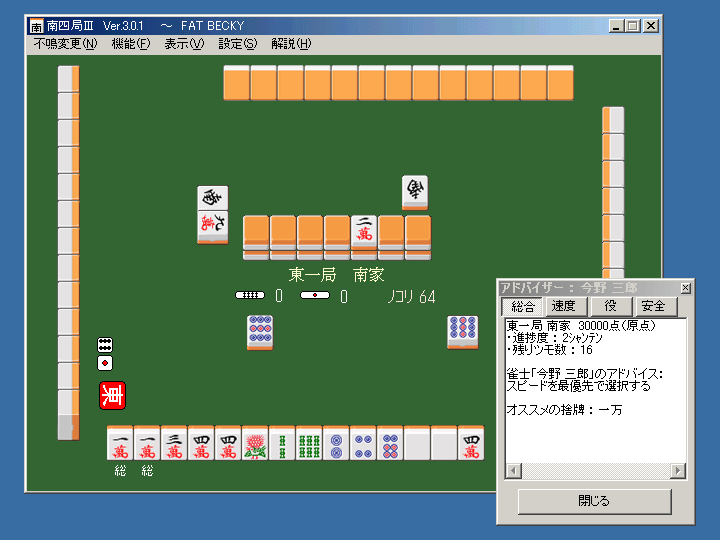Pick the two-bamboo tile in your hand

[x=282, y=443]
